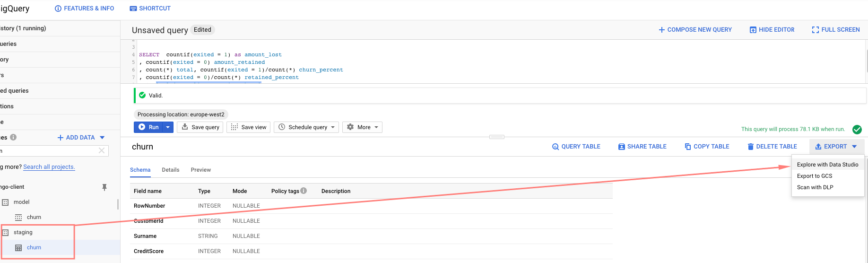The width and height of the screenshot is (868, 263).
Task: Hide the query editor
Action: (x=772, y=30)
